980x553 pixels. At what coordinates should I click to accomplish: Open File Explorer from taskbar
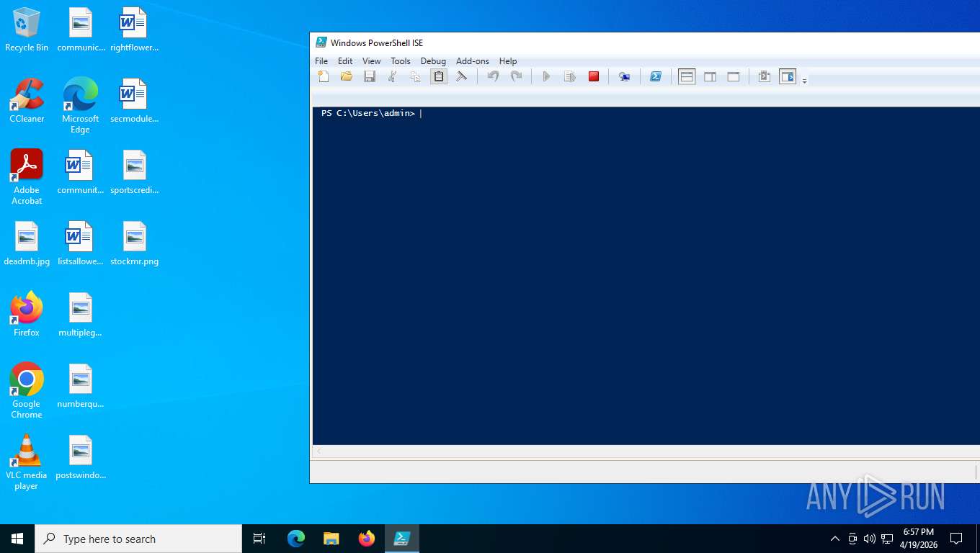point(331,539)
